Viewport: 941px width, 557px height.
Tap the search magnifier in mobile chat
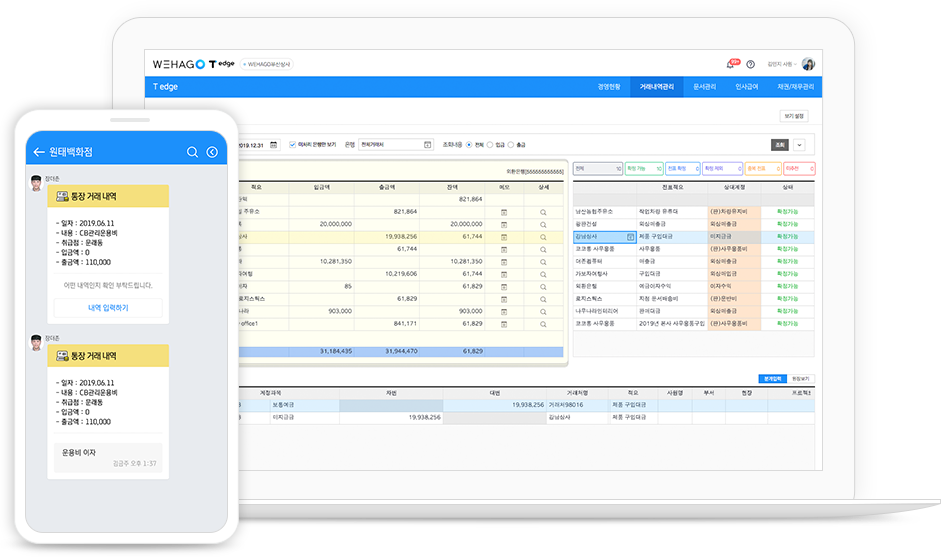(192, 152)
